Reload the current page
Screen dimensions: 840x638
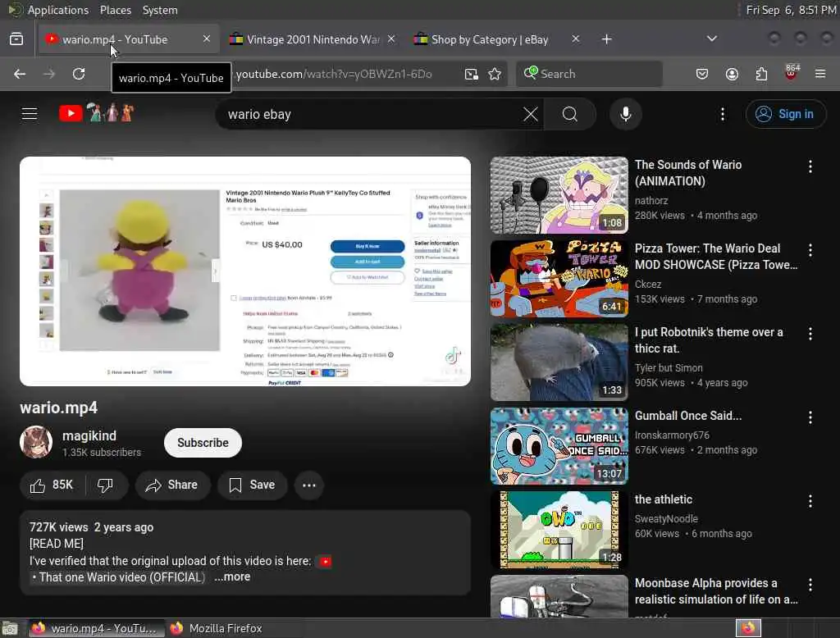tap(79, 74)
